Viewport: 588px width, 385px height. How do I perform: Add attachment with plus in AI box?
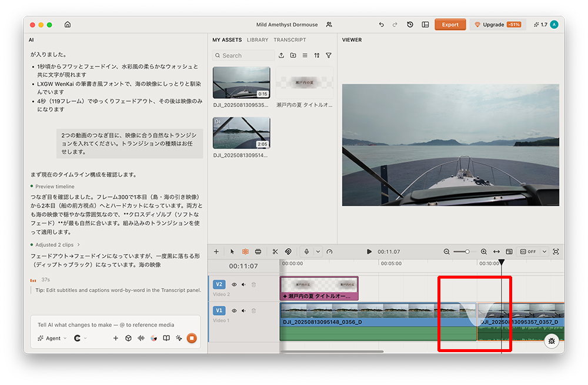(x=115, y=338)
